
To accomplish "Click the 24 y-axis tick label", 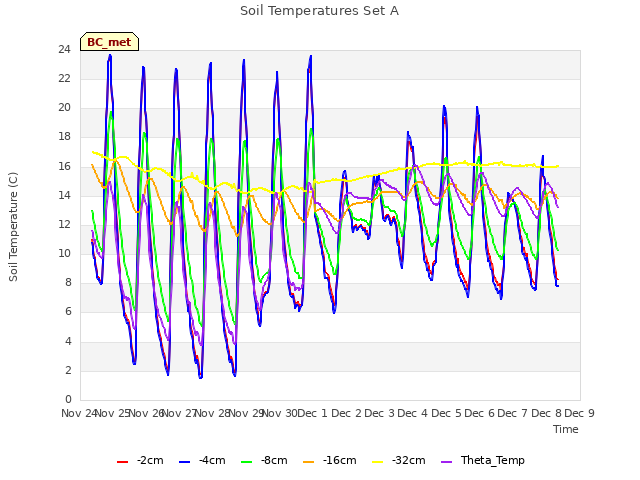I will 64,50.
